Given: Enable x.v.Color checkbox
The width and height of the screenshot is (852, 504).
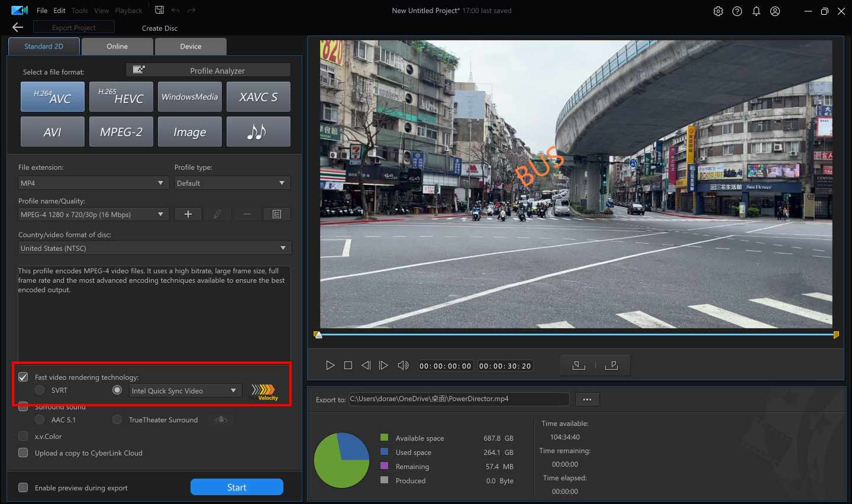Looking at the screenshot, I should [x=23, y=436].
